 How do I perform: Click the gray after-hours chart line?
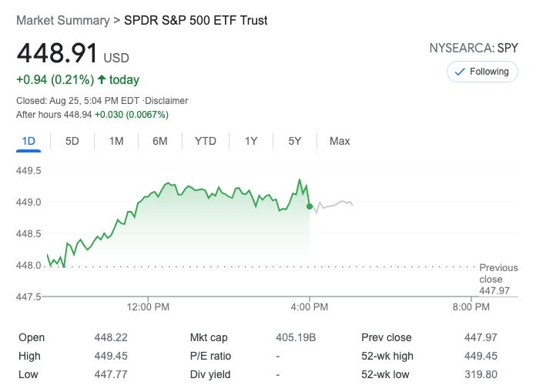[x=333, y=206]
